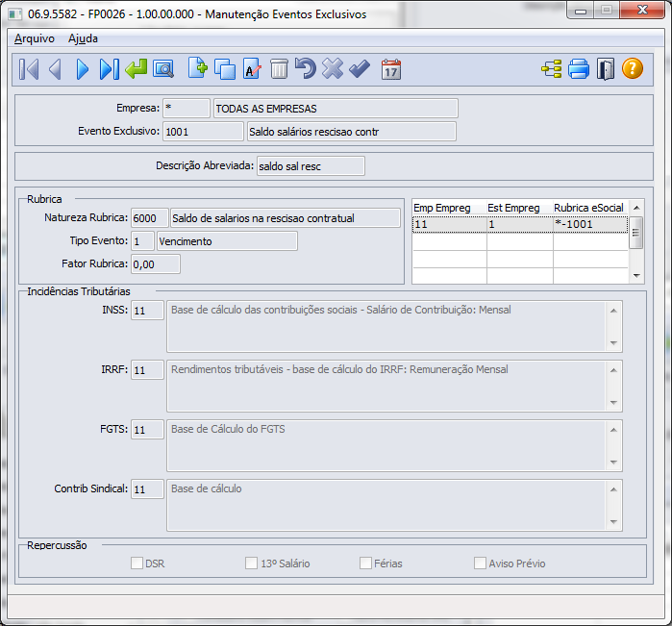Click the Descrição Abreviada field
672x626 pixels.
point(311,166)
